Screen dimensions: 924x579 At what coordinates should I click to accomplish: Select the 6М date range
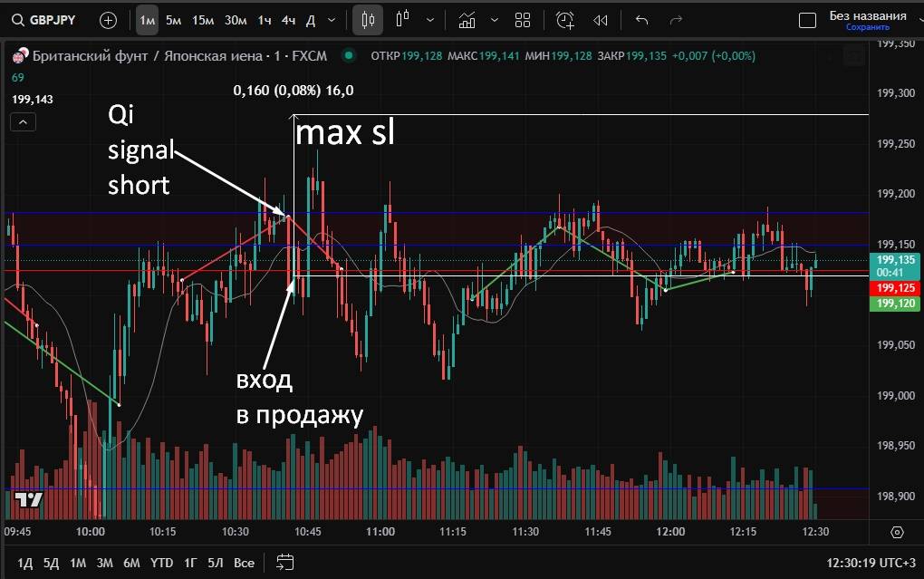point(131,563)
